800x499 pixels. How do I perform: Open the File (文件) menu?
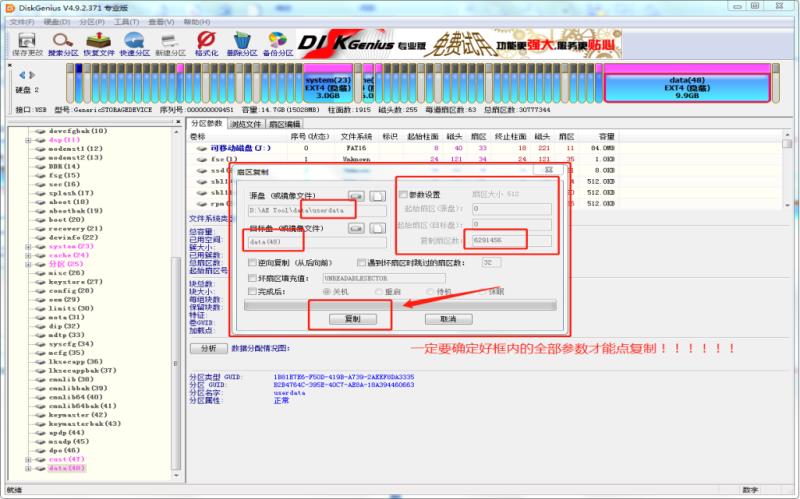pos(22,22)
